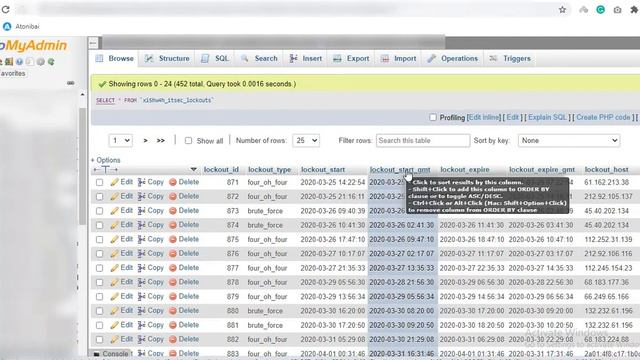
Task: Sort by lockout_expire_gmt column header
Action: coord(542,169)
